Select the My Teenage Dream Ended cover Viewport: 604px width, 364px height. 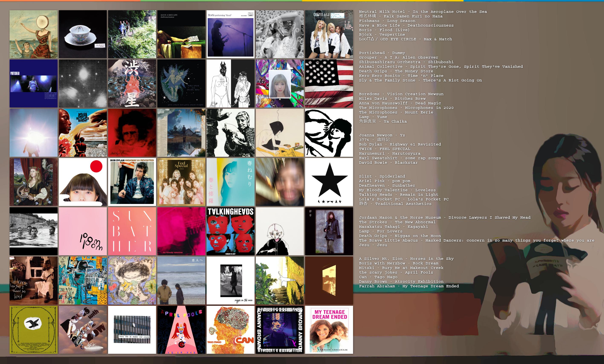coord(329,330)
